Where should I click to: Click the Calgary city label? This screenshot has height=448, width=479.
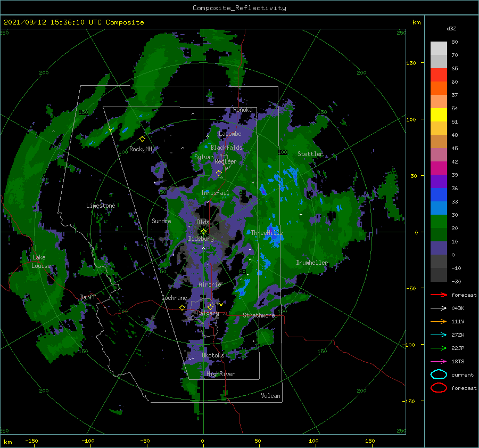208,313
